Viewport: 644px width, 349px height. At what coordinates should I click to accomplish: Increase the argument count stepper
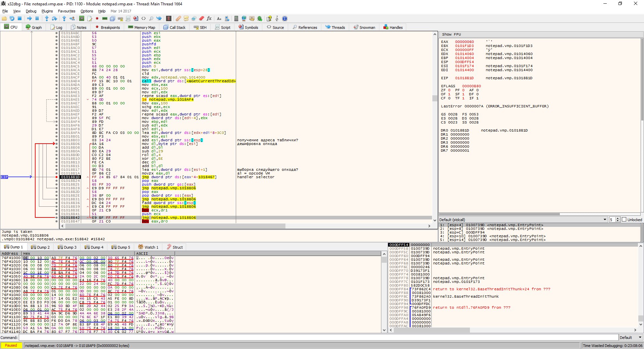[618, 218]
